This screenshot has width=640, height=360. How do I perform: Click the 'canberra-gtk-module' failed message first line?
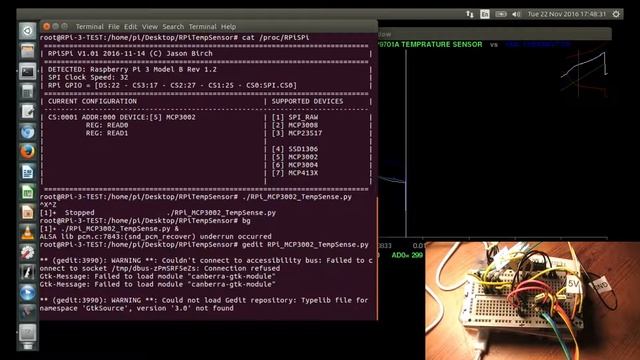tap(158, 276)
